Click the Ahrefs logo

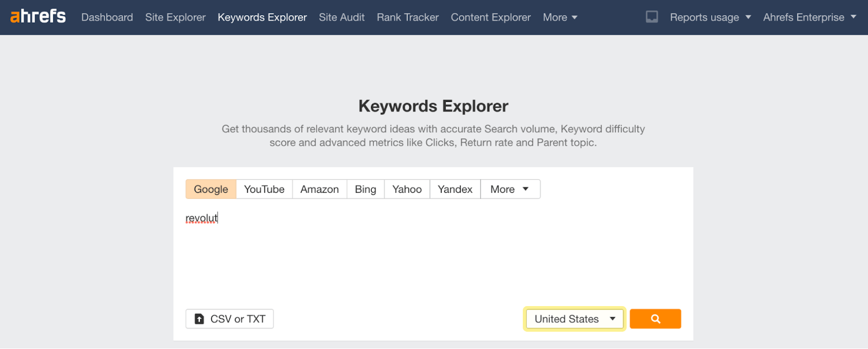(x=38, y=17)
